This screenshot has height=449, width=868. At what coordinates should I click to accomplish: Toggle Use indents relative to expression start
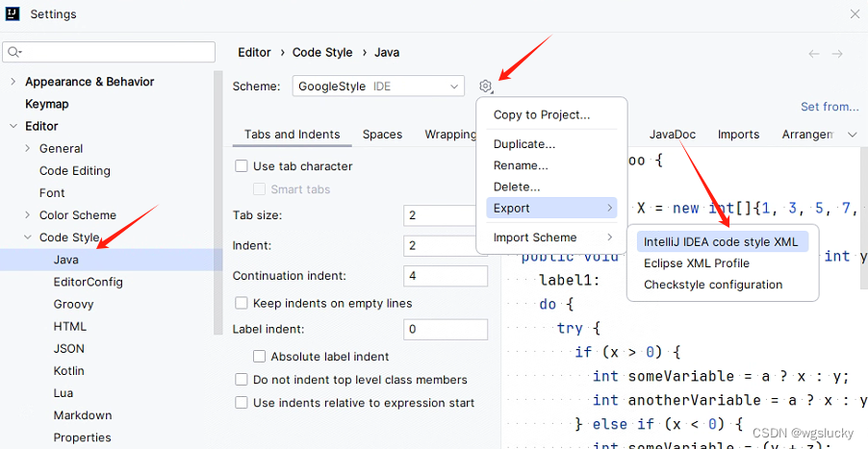241,403
